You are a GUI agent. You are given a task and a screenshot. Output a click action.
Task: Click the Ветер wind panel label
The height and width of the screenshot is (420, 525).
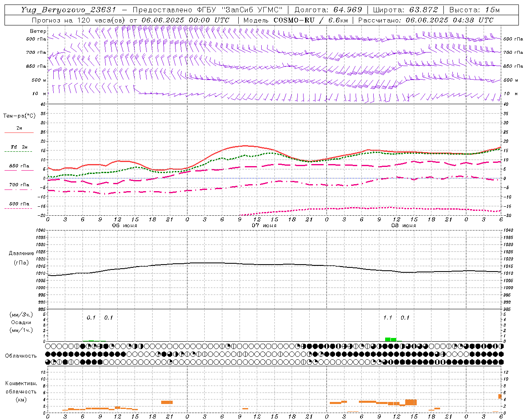click(38, 31)
